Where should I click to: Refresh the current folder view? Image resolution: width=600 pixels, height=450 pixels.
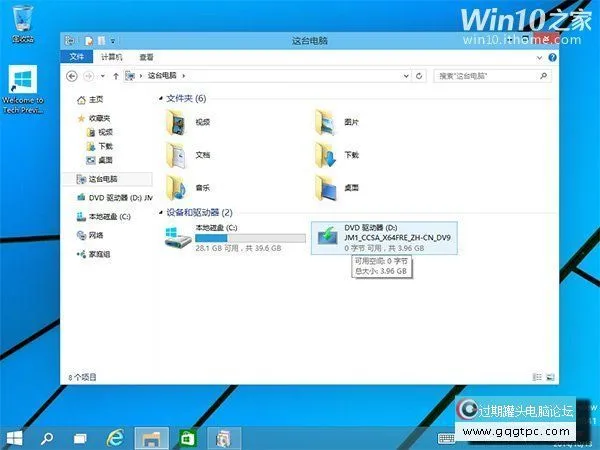[419, 76]
